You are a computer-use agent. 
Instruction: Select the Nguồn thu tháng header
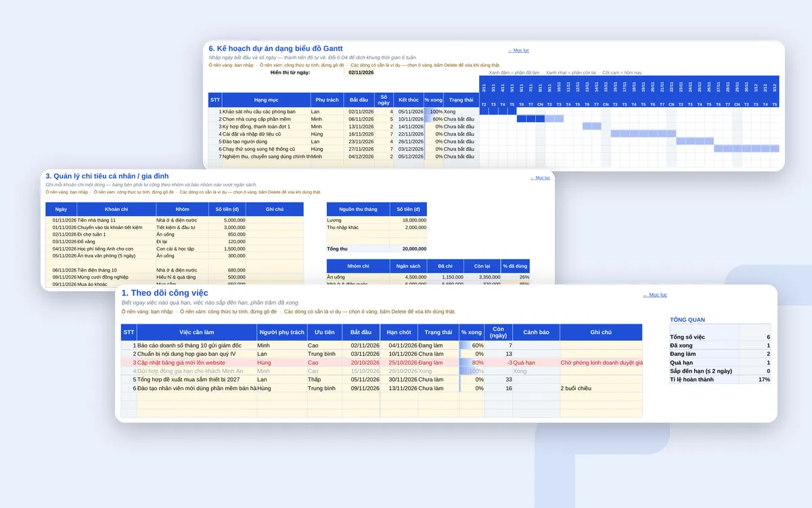point(358,209)
